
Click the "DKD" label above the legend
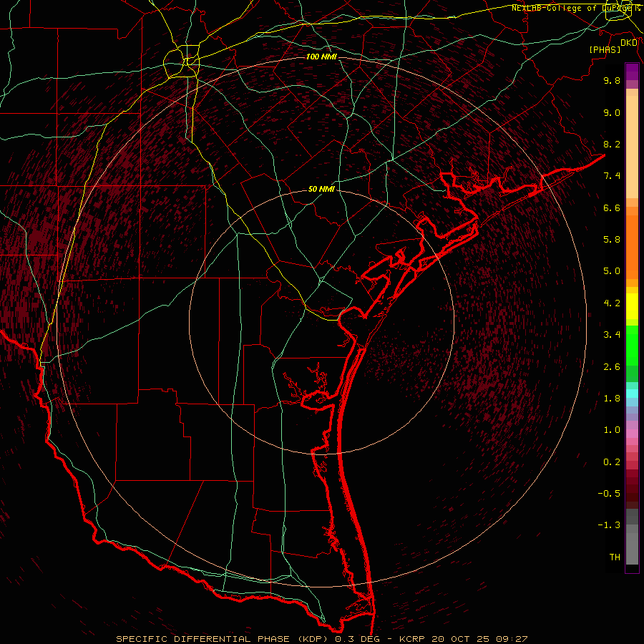pos(629,42)
